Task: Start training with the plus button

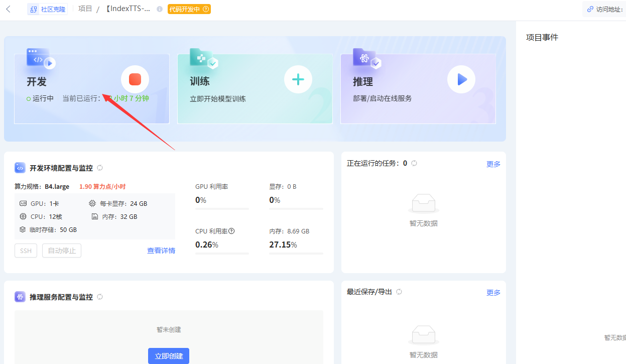Action: (x=298, y=79)
